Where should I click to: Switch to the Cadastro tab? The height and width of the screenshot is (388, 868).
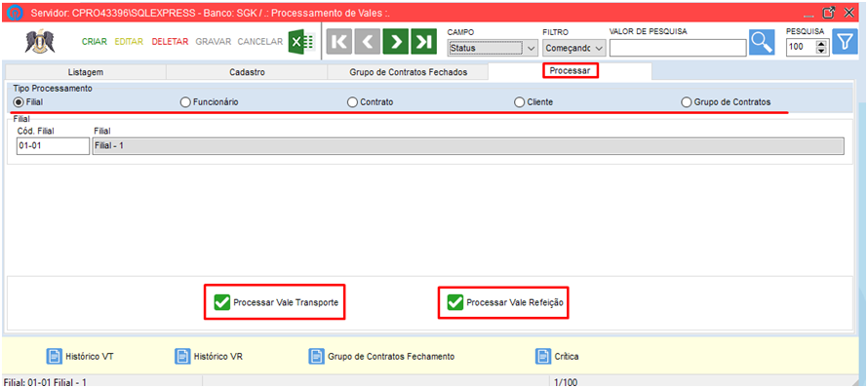(x=247, y=72)
